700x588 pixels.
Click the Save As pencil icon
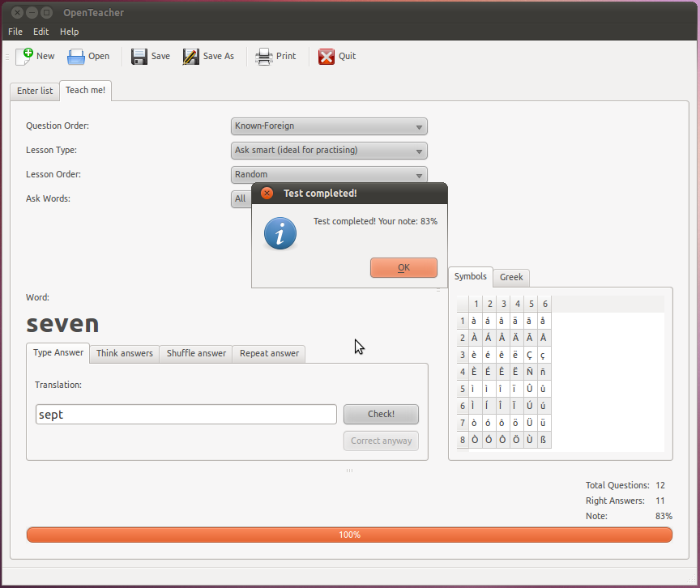191,56
